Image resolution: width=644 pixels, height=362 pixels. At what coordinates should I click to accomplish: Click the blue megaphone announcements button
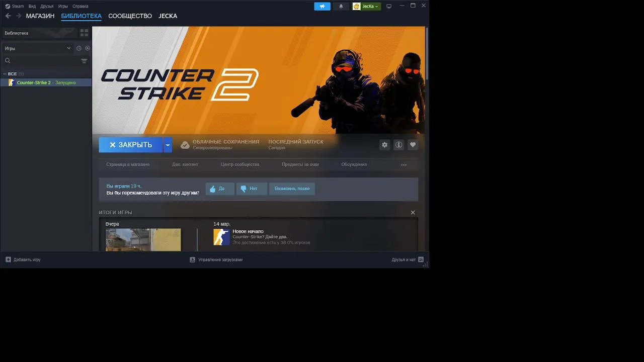[322, 6]
